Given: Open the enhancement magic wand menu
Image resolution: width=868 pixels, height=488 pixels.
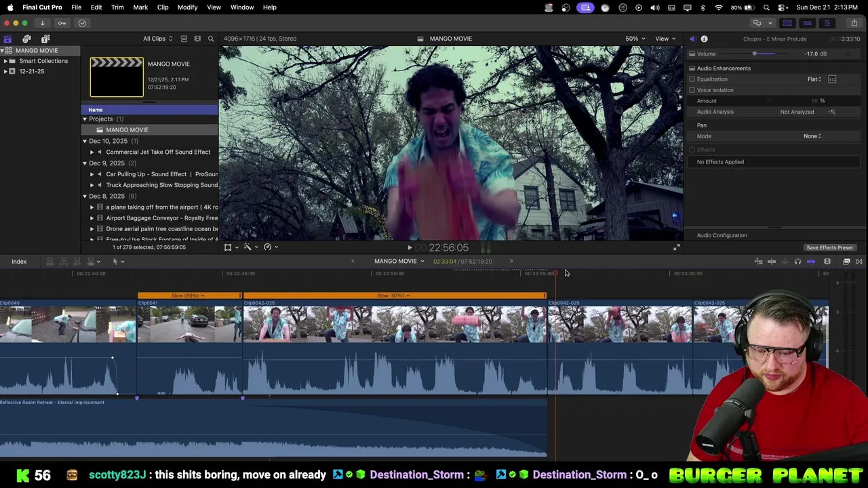Looking at the screenshot, I should 250,247.
